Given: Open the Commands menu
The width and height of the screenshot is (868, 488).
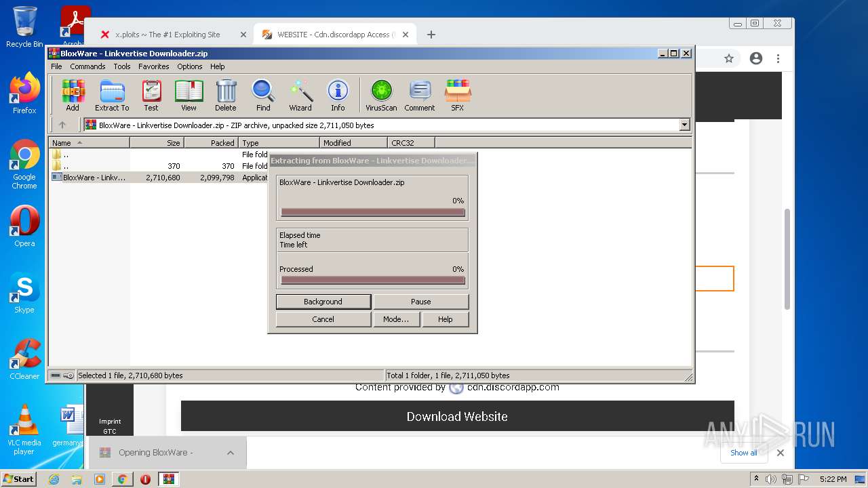Looking at the screenshot, I should (87, 66).
